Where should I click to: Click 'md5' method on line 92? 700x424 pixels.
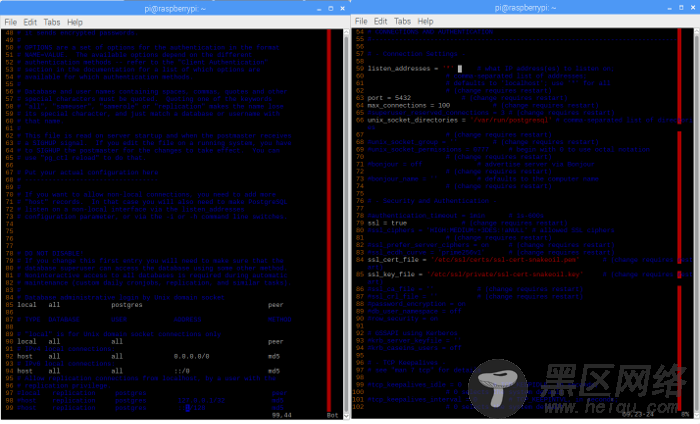[274, 356]
